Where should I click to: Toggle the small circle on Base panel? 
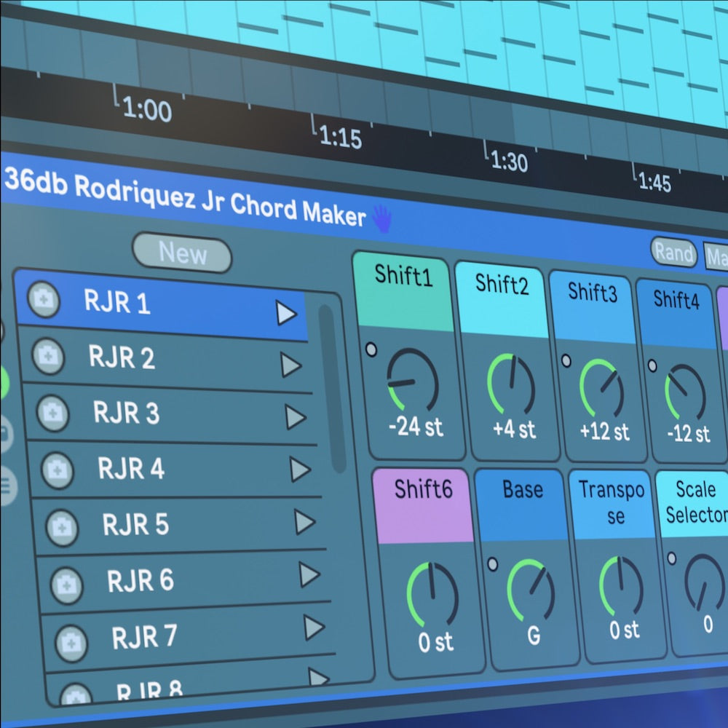(493, 563)
